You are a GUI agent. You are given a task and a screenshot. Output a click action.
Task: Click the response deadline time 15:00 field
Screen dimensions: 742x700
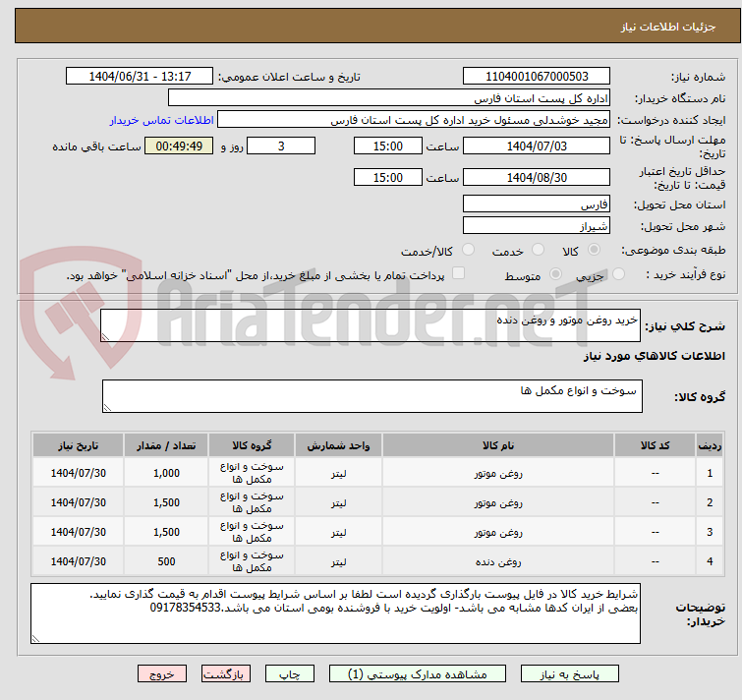coord(387,146)
